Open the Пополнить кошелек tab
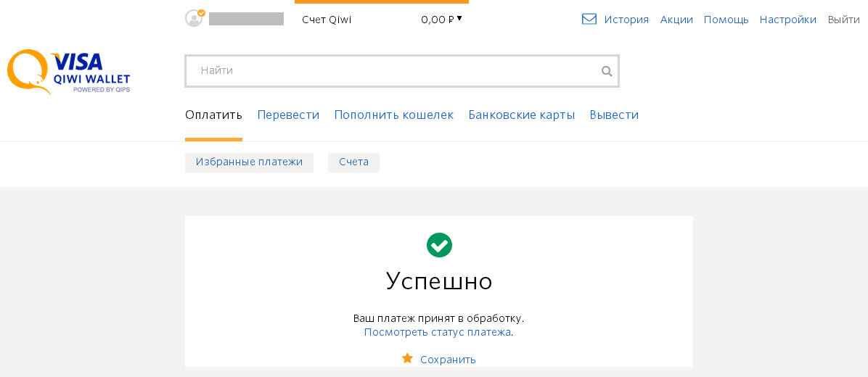868x377 pixels. pyautogui.click(x=393, y=115)
